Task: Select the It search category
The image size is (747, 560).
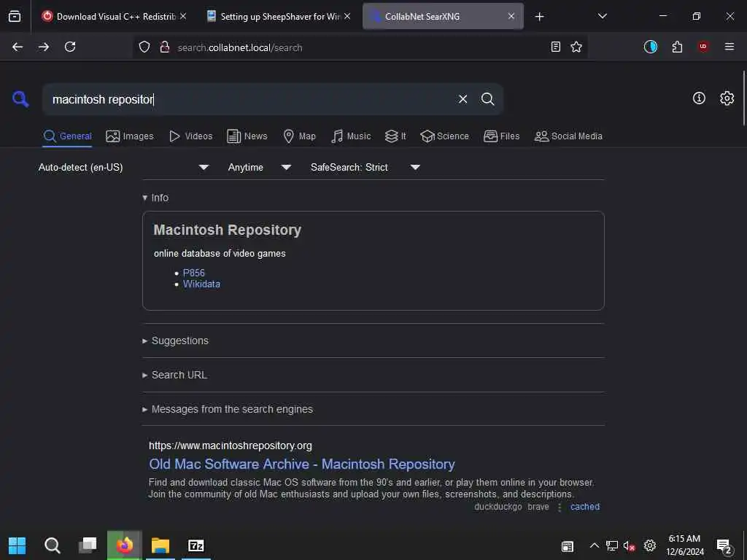Action: (x=395, y=136)
